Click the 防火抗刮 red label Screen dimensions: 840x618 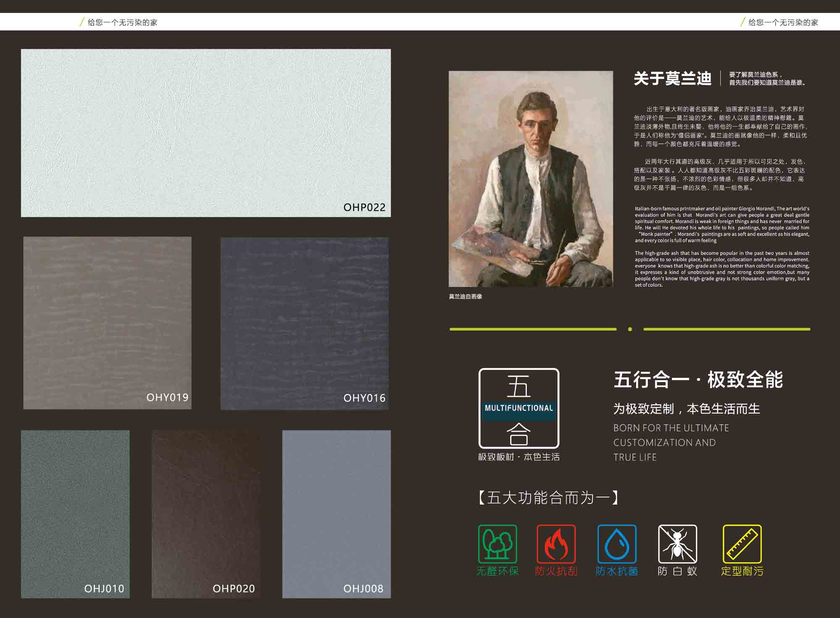tap(556, 571)
